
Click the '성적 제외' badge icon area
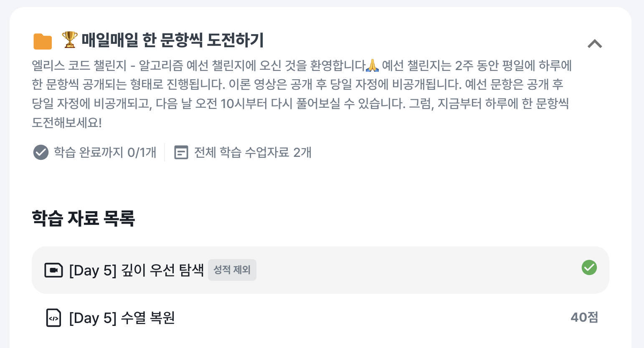click(x=232, y=270)
